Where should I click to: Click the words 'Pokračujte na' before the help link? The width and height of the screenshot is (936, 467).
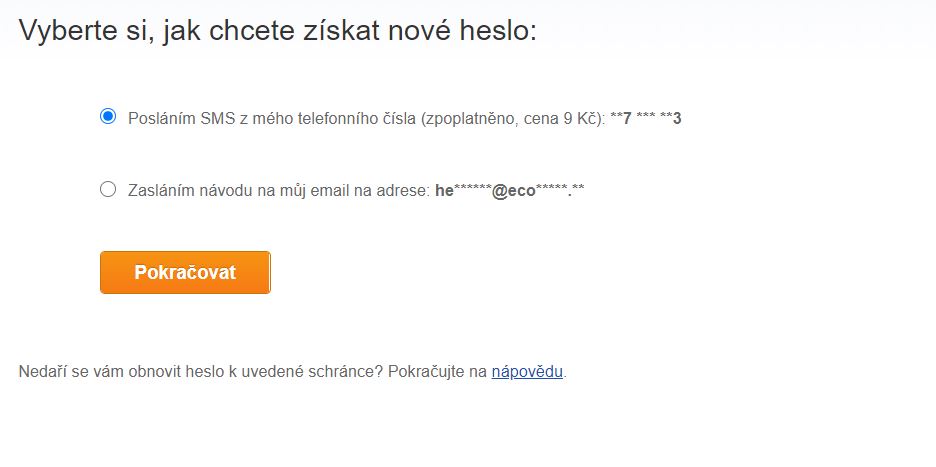point(438,372)
